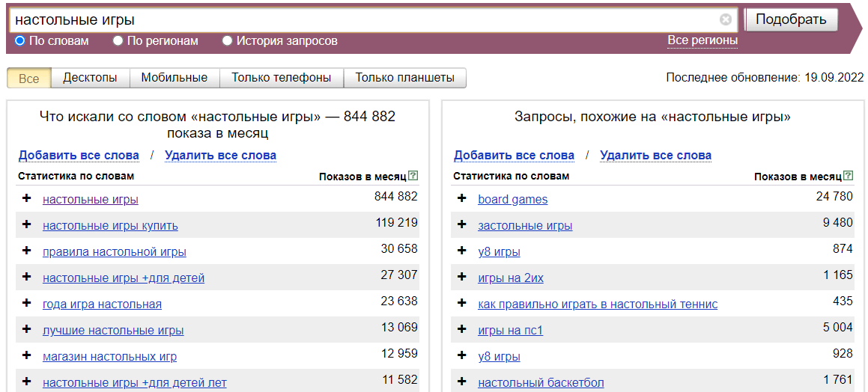Click left-panel 'Добавить все слова' link

[79, 156]
